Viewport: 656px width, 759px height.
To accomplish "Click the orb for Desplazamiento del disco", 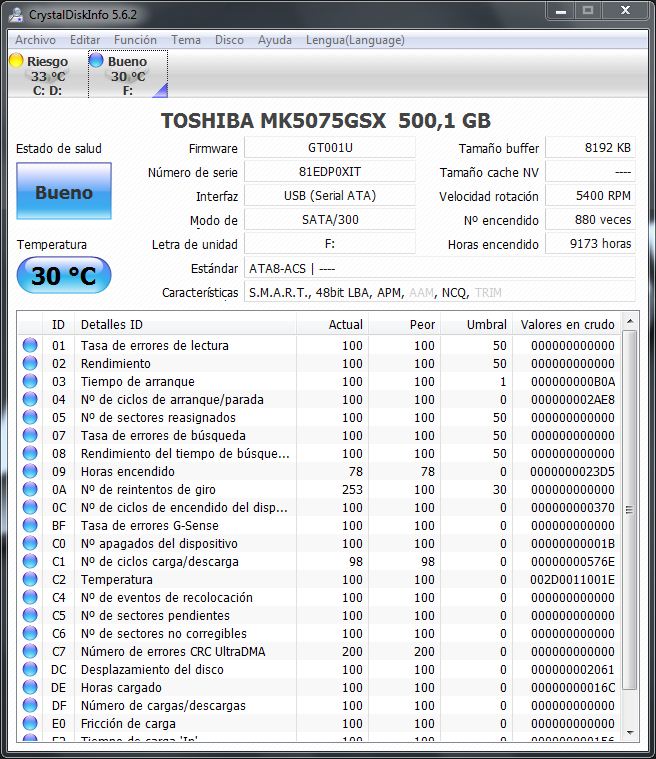I will coord(30,669).
